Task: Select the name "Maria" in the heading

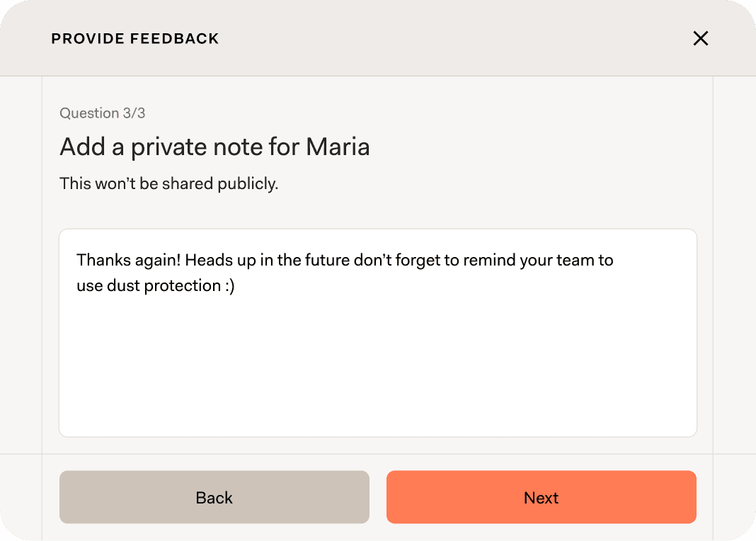Action: [x=338, y=147]
